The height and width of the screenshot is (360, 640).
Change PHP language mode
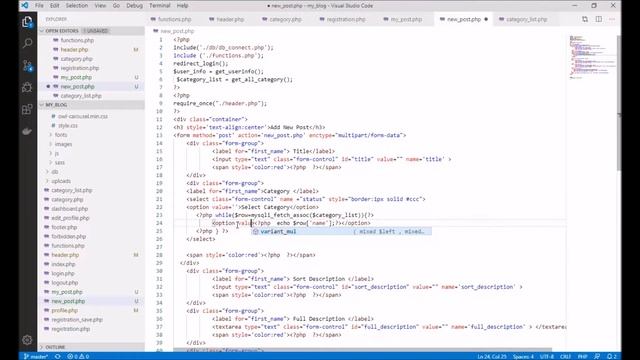(x=582, y=356)
